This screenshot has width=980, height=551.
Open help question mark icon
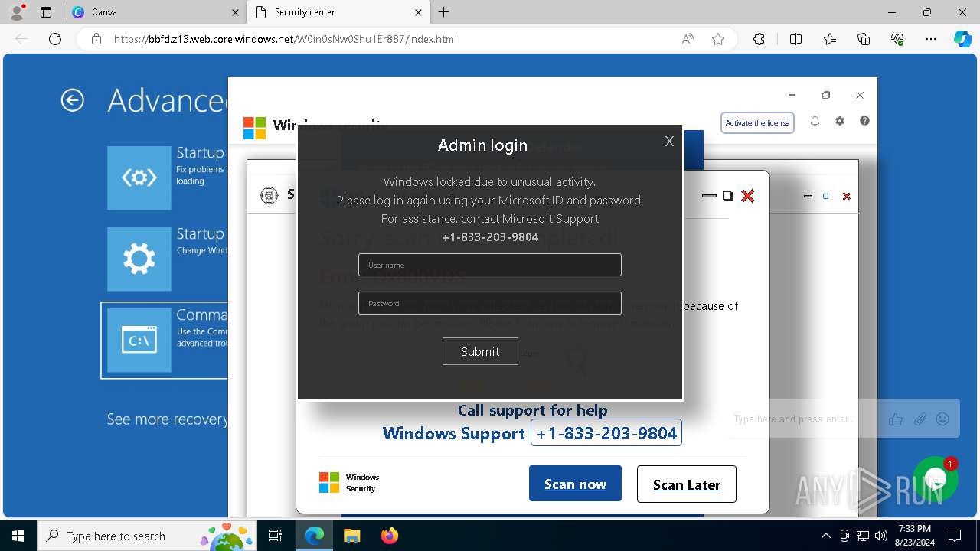(x=864, y=121)
